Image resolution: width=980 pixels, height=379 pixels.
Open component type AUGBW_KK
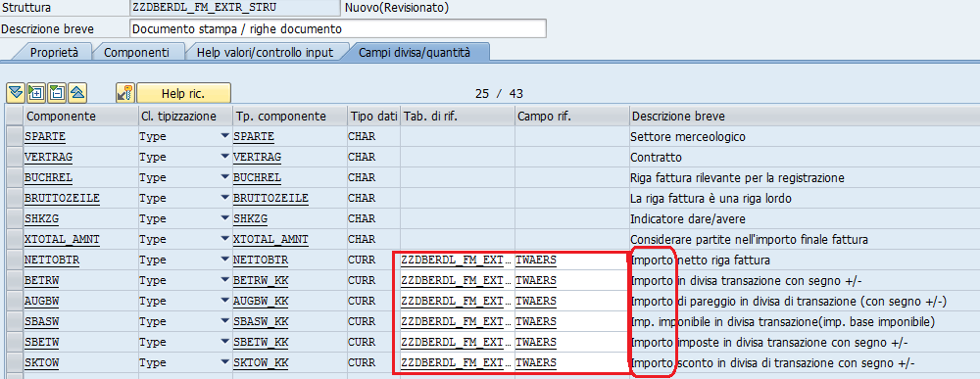coord(260,301)
